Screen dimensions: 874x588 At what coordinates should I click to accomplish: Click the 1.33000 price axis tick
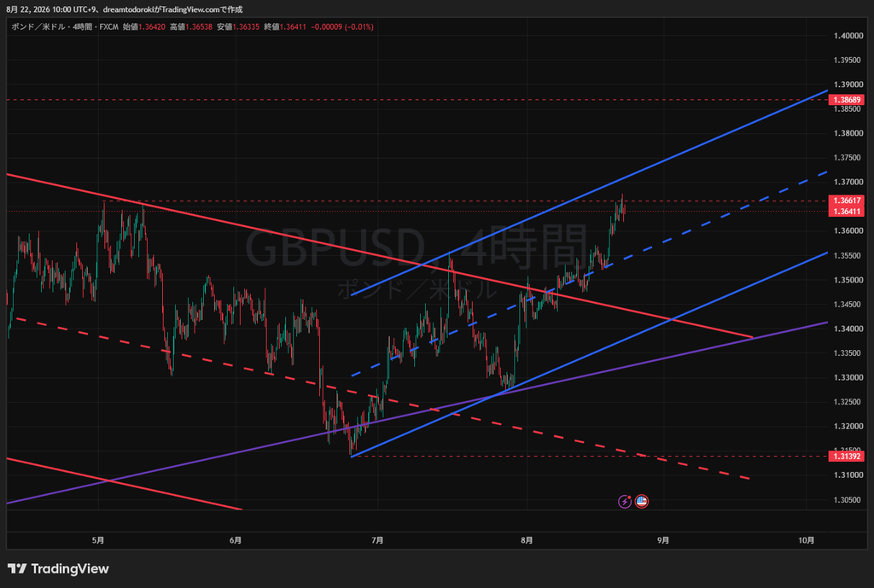pos(848,377)
